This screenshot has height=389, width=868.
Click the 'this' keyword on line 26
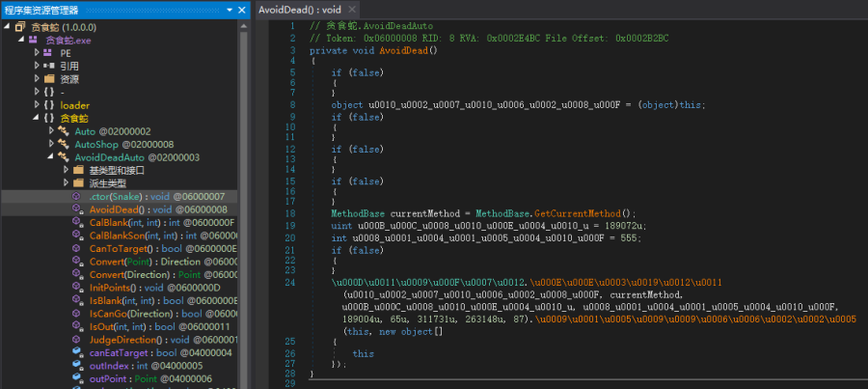pos(364,353)
